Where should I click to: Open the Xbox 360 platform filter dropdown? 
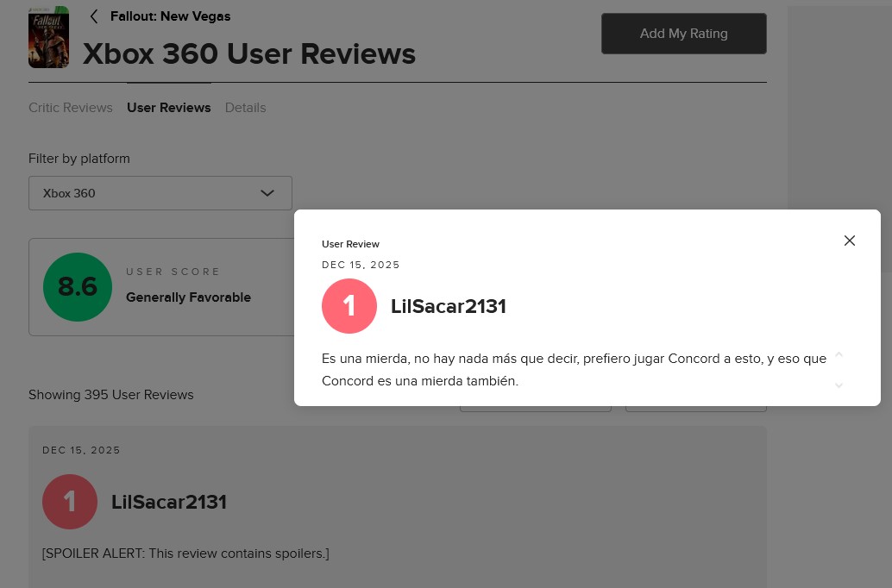pos(160,193)
